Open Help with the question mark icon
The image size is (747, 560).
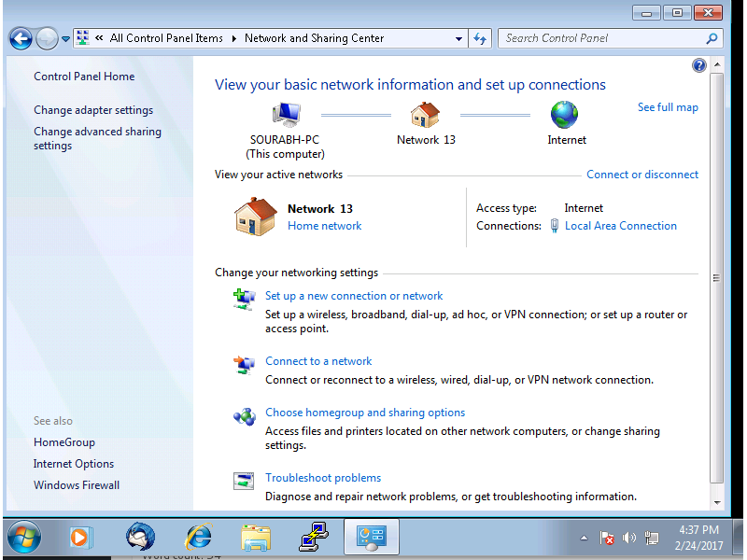coord(698,65)
